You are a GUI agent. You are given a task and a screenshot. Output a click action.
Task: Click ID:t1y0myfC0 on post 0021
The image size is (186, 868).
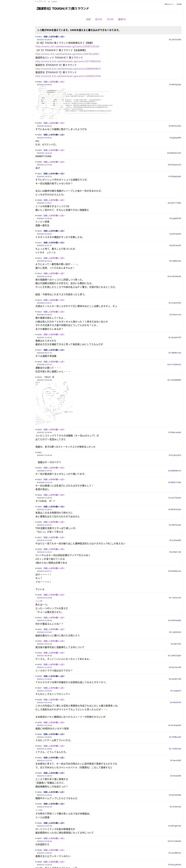175,455
